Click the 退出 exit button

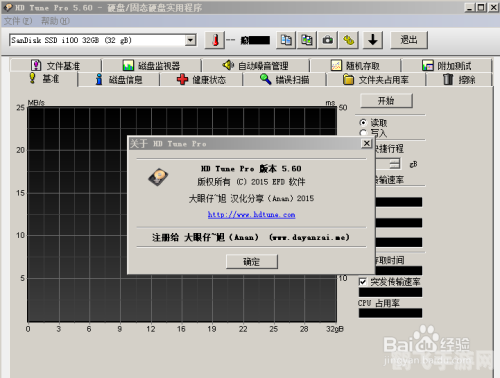tap(409, 40)
